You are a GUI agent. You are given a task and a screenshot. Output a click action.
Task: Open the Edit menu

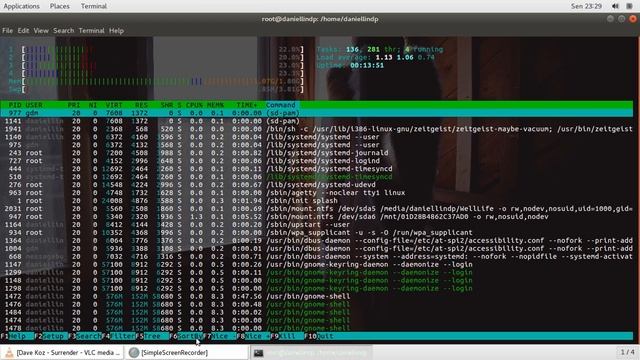point(23,31)
